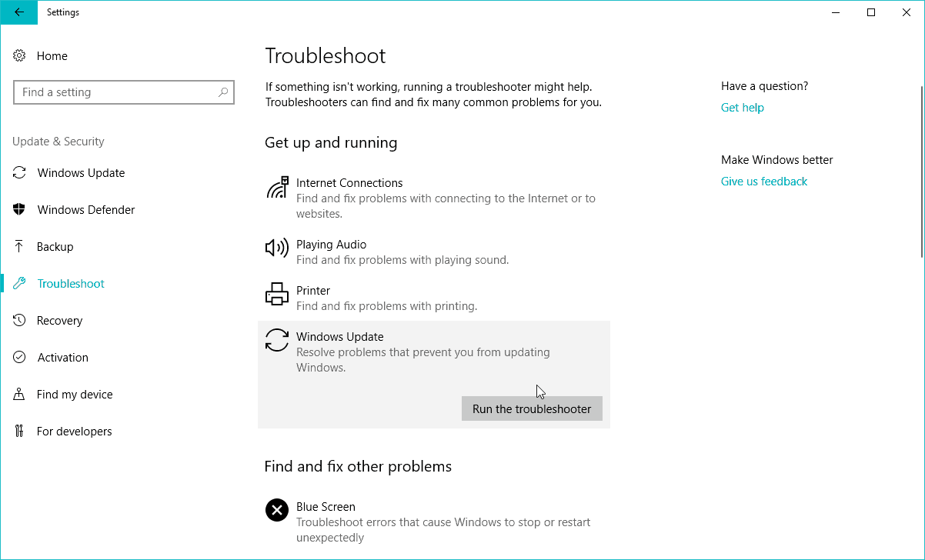925x560 pixels.
Task: Click the Windows Update sidebar sync icon
Action: coord(20,173)
